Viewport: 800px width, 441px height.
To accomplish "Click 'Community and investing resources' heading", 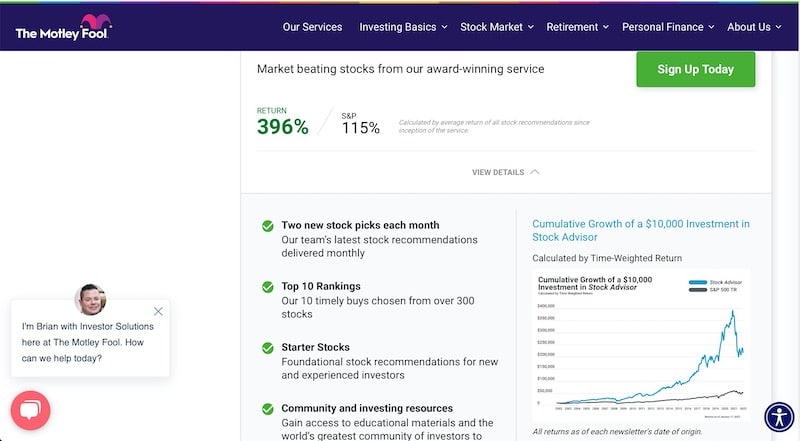I will pos(367,408).
